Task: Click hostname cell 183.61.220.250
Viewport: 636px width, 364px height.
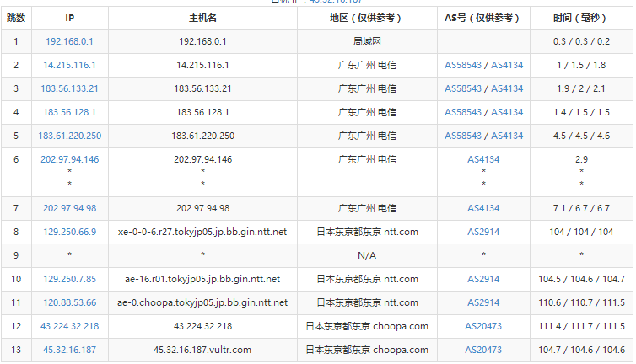Action: 202,136
